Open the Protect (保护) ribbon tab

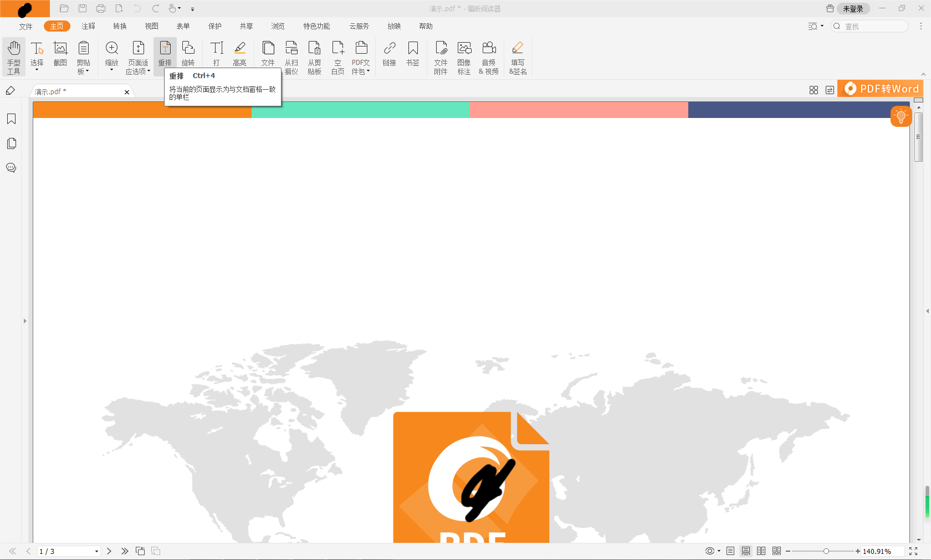tap(215, 26)
